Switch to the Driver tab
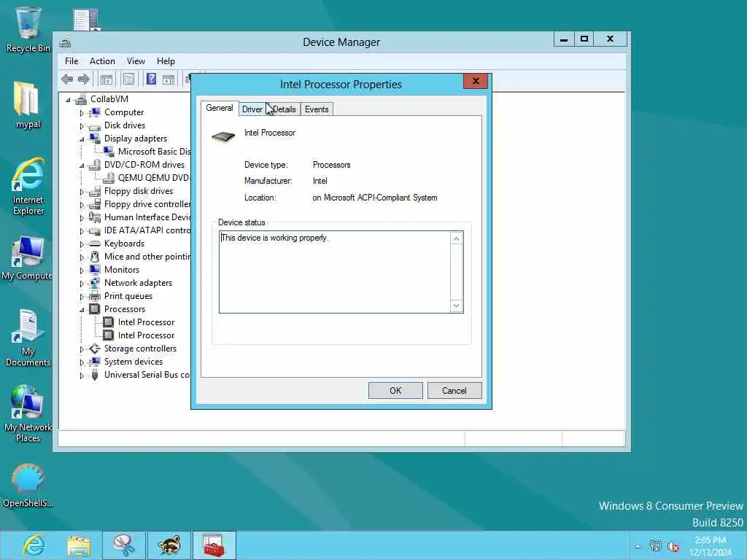The width and height of the screenshot is (747, 560). [252, 109]
